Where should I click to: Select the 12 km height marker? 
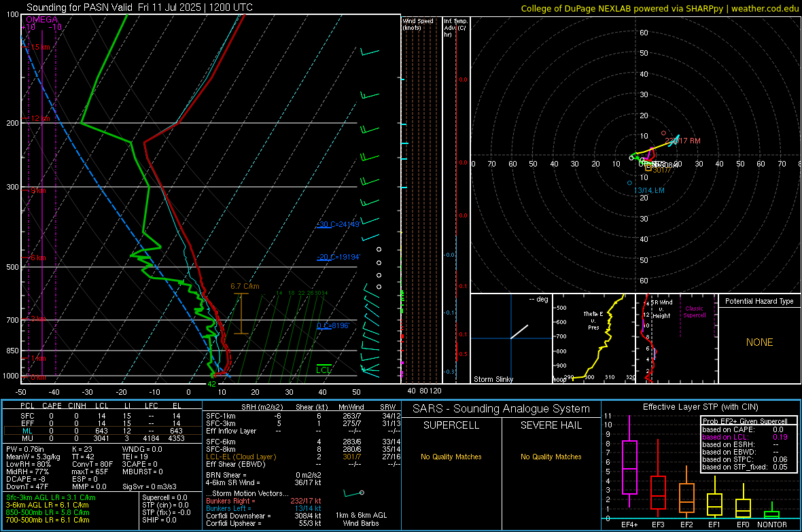point(40,118)
